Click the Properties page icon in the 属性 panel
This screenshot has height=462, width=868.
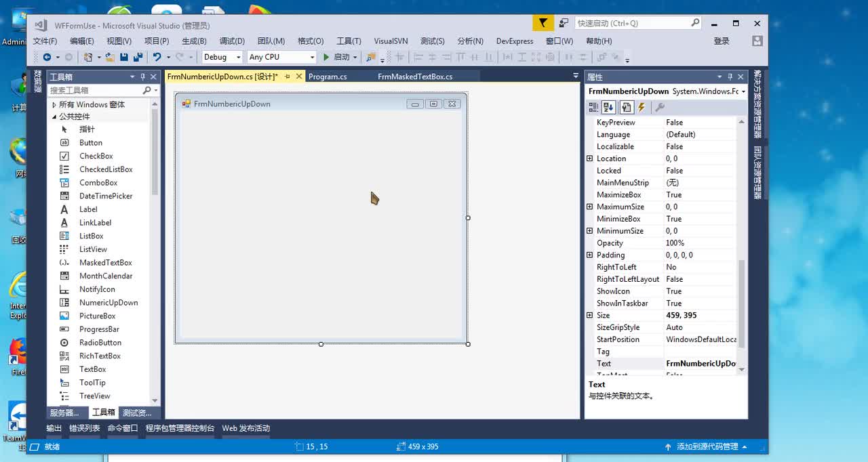click(x=627, y=107)
